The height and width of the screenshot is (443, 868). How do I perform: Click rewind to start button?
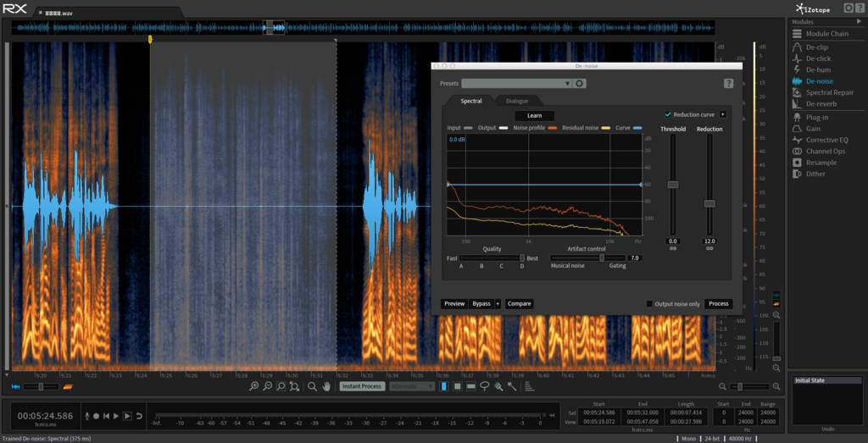coord(106,415)
